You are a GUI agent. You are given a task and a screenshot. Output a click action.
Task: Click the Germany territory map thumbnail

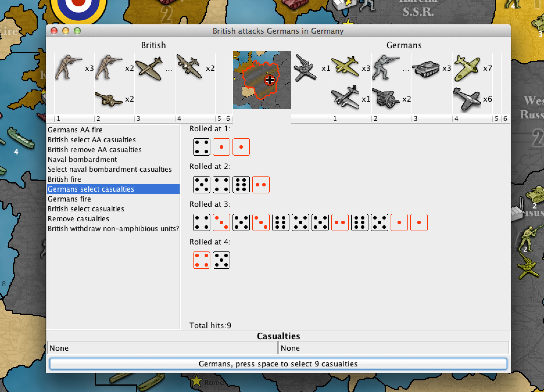pyautogui.click(x=262, y=80)
